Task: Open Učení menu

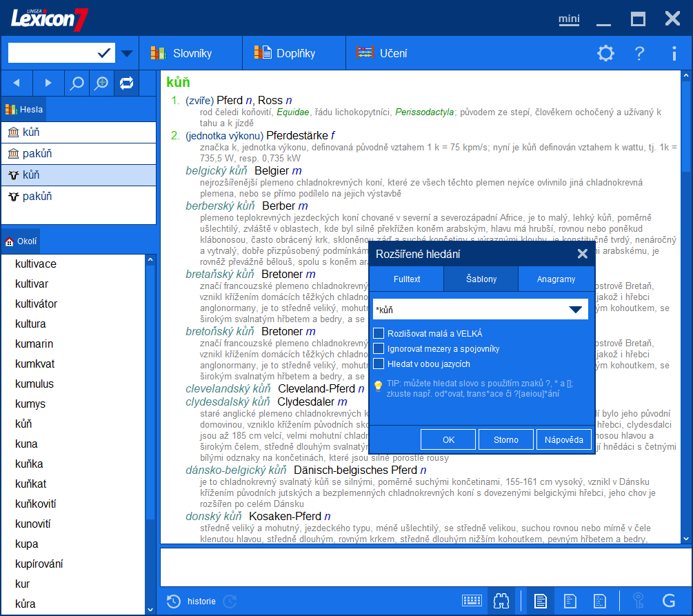Action: point(382,53)
